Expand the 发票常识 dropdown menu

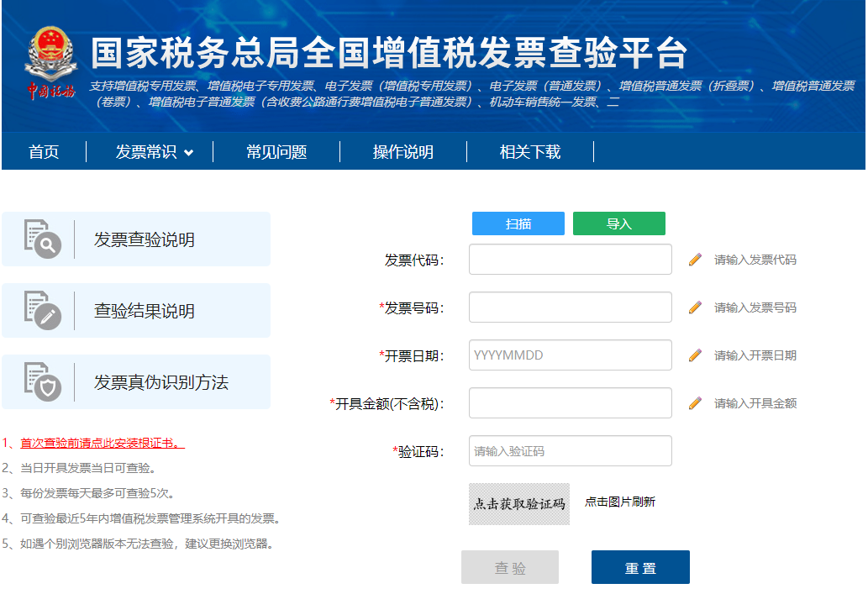click(154, 152)
